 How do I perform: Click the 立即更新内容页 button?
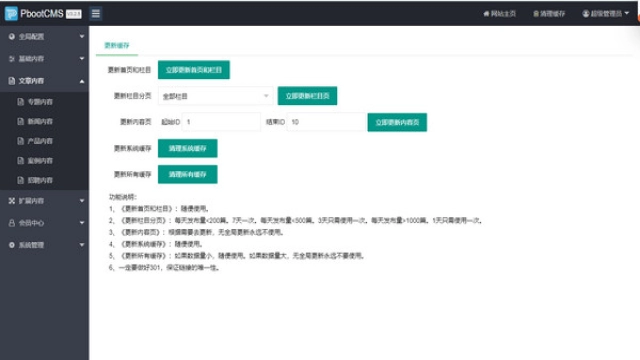397,122
